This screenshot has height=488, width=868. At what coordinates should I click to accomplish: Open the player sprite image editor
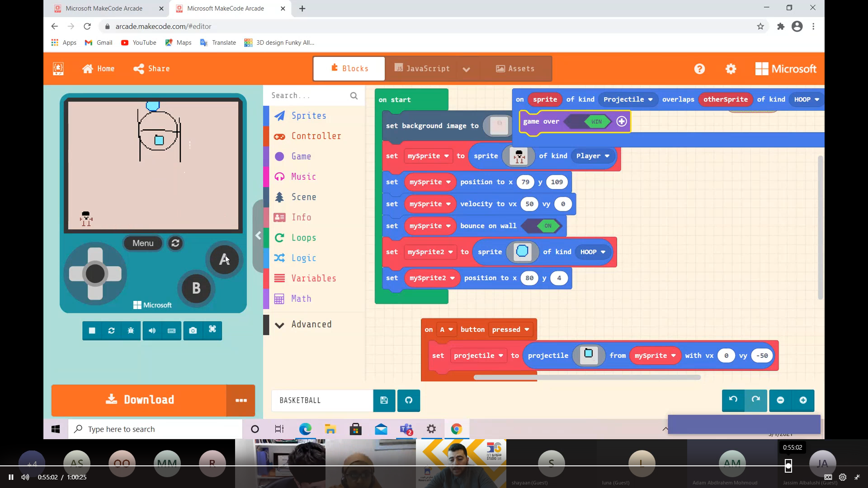pos(519,156)
